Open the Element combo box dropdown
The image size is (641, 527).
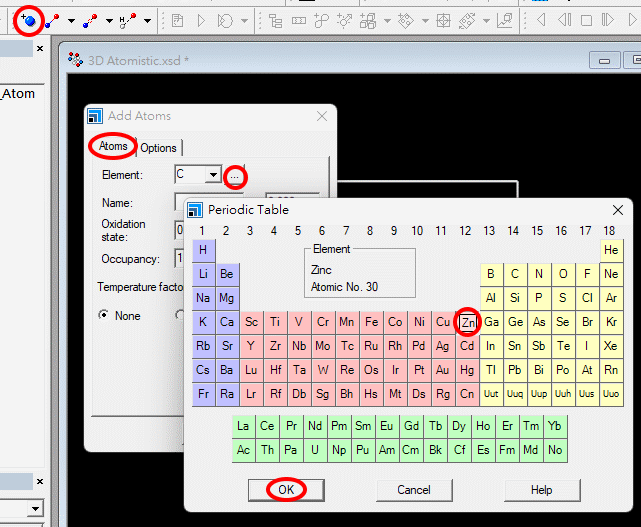tap(213, 175)
